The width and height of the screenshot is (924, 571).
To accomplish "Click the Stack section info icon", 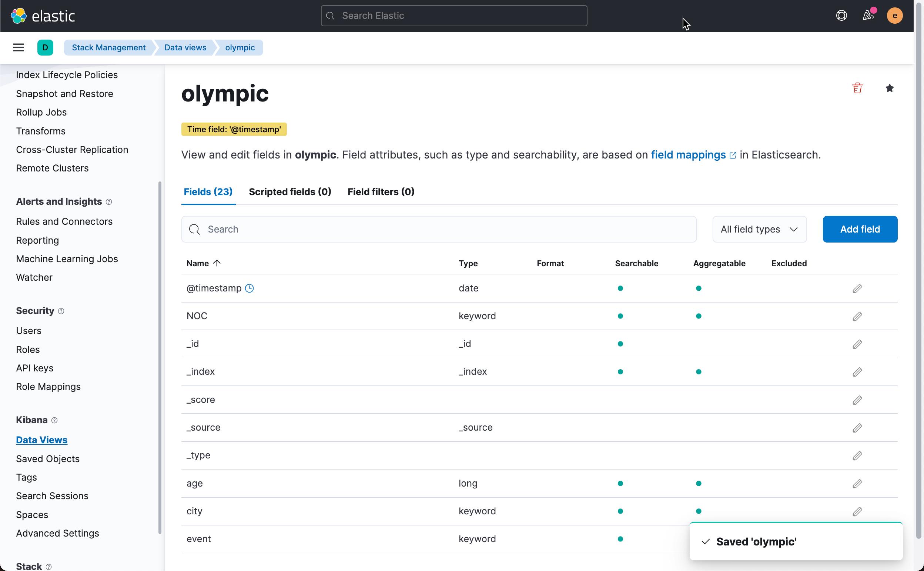I will click(x=48, y=567).
